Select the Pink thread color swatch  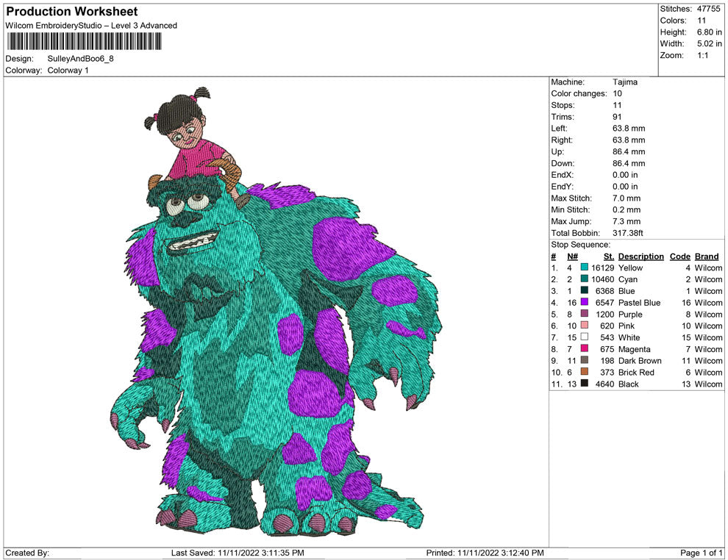pos(585,326)
